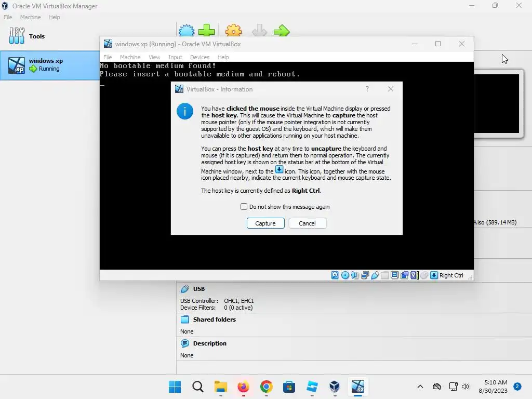This screenshot has height=399, width=532.
Task: Open Input menu in VM window
Action: click(175, 57)
